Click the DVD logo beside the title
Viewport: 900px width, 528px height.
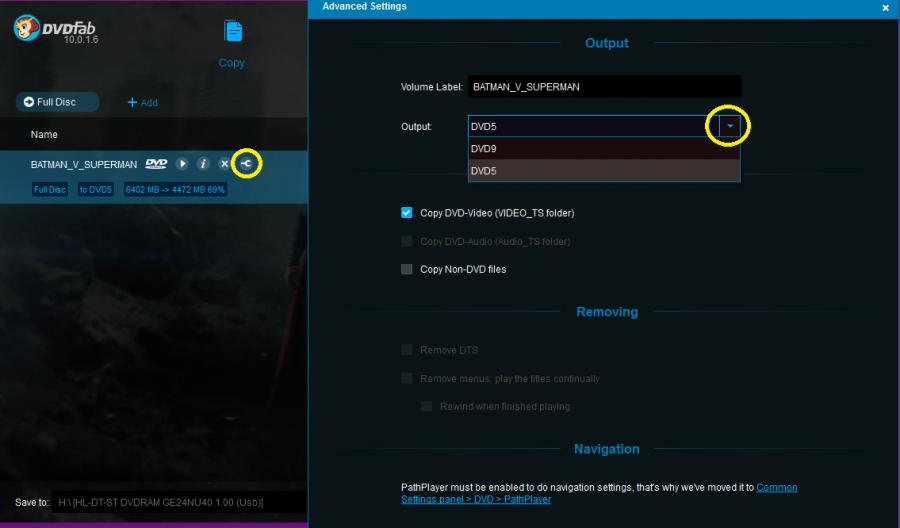(x=156, y=164)
